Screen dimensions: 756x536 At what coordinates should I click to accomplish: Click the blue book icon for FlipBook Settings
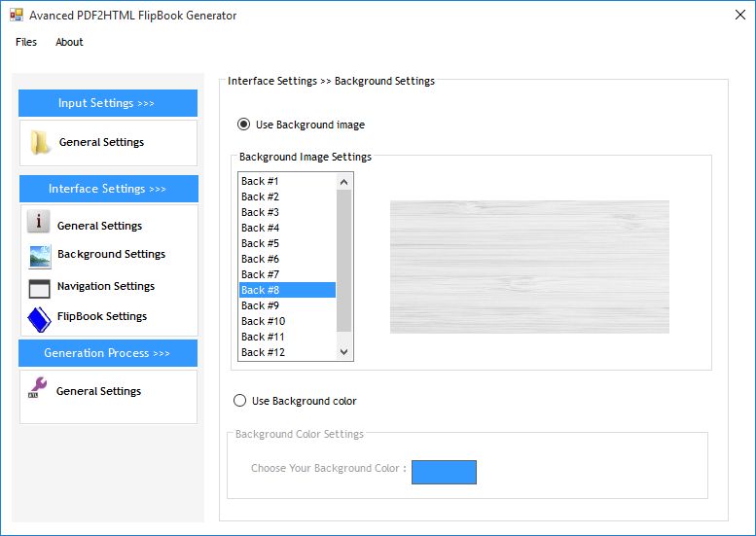point(39,318)
